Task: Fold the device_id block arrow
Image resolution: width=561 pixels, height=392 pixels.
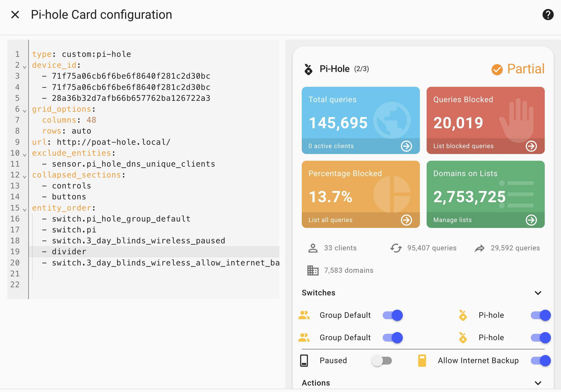Action: pos(25,67)
